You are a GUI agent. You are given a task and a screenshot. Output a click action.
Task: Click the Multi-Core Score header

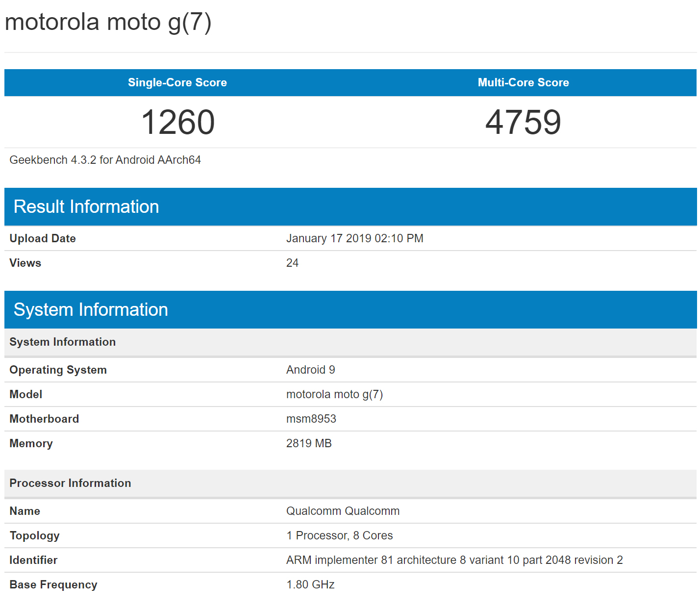[x=523, y=82]
